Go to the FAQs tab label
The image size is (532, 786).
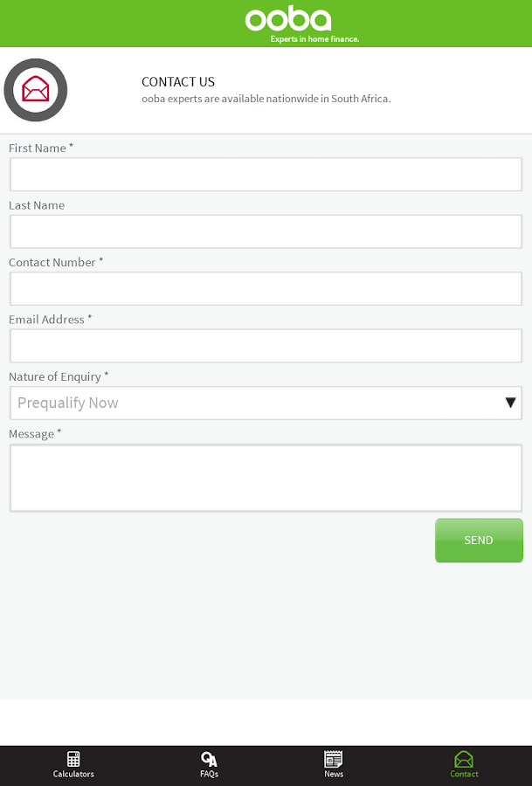(209, 775)
